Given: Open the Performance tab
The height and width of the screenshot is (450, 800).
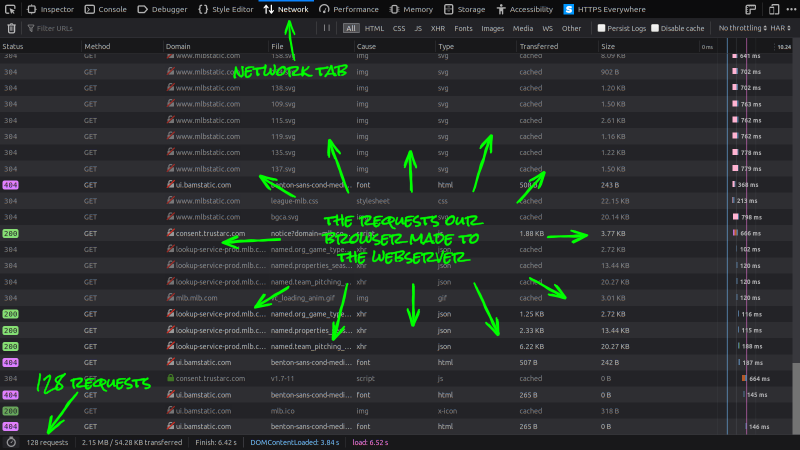Looking at the screenshot, I should coord(349,9).
